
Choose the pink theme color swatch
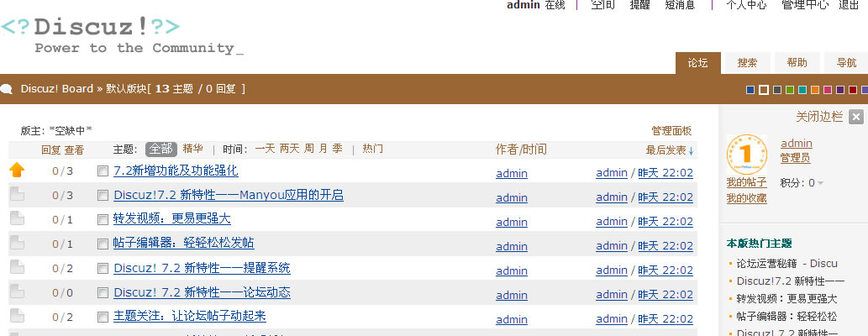[829, 90]
